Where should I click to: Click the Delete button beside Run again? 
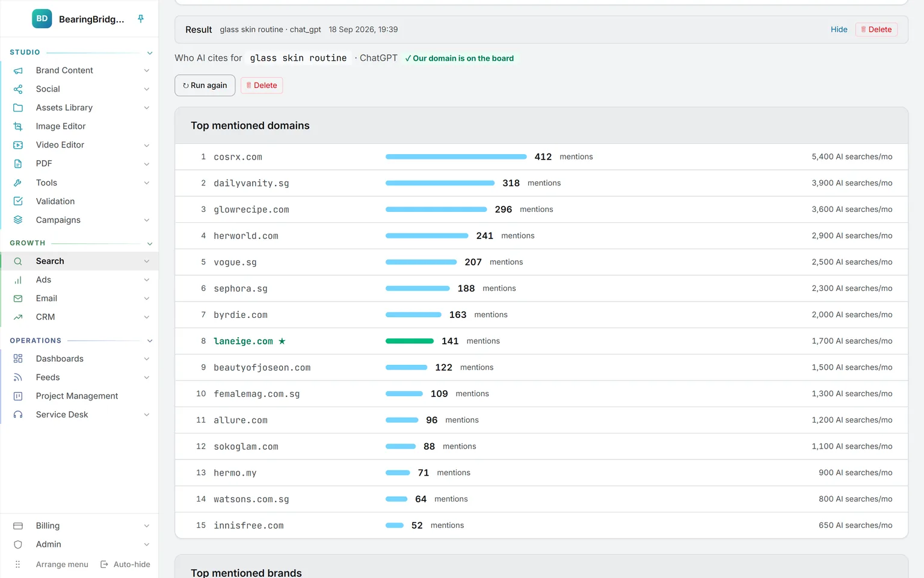pyautogui.click(x=262, y=85)
